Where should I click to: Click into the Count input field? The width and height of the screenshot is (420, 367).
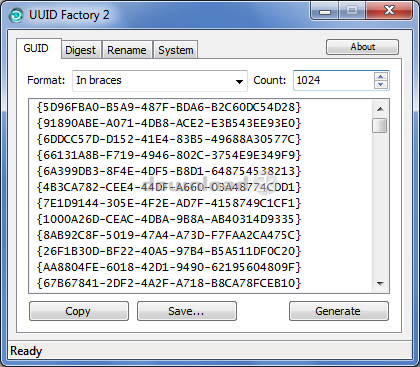334,80
